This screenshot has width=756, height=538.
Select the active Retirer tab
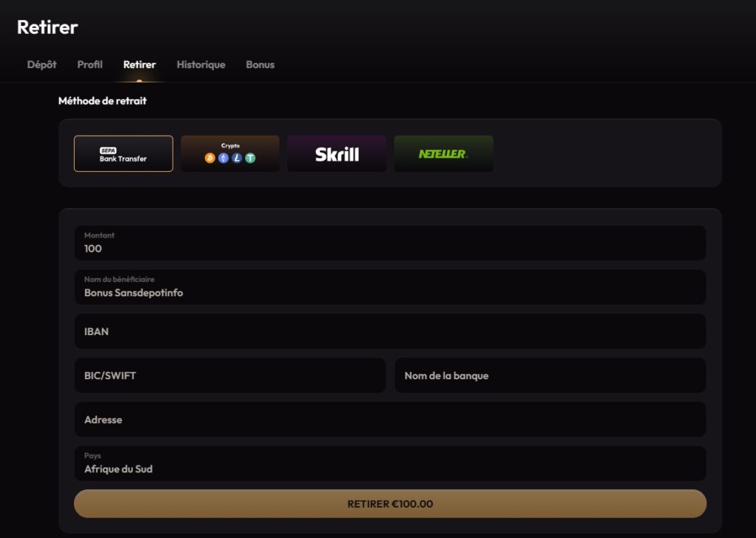pyautogui.click(x=140, y=65)
